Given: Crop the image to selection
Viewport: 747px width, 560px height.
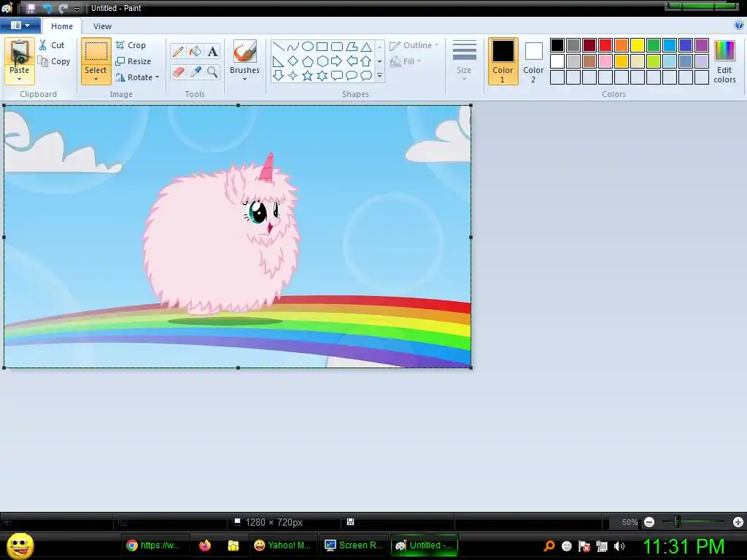Looking at the screenshot, I should 131,45.
